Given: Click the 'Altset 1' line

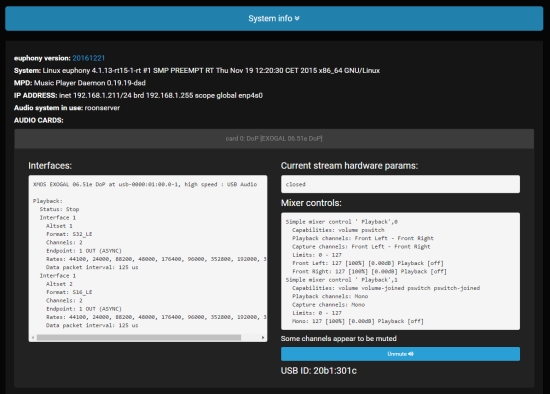Looking at the screenshot, I should pos(59,226).
